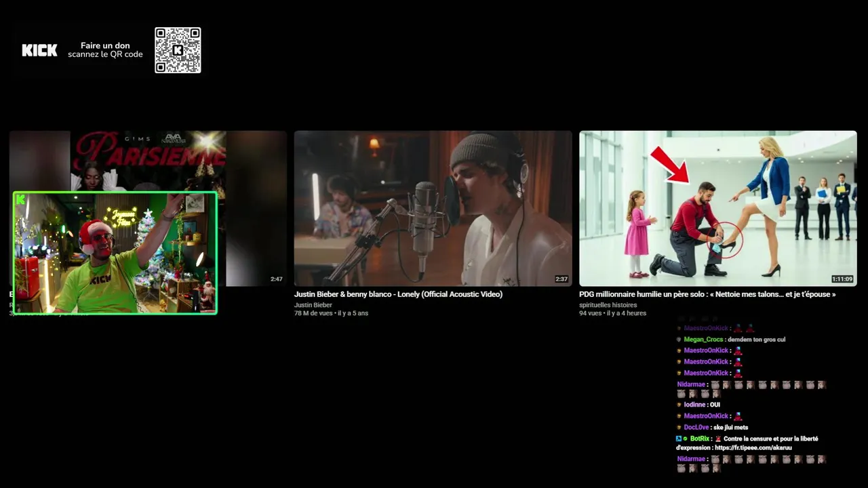
Task: Click the DocL0ve username in chat
Action: point(696,428)
